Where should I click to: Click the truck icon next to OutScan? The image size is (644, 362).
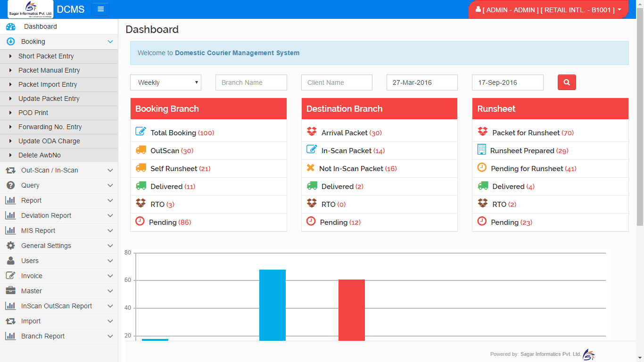coord(140,150)
